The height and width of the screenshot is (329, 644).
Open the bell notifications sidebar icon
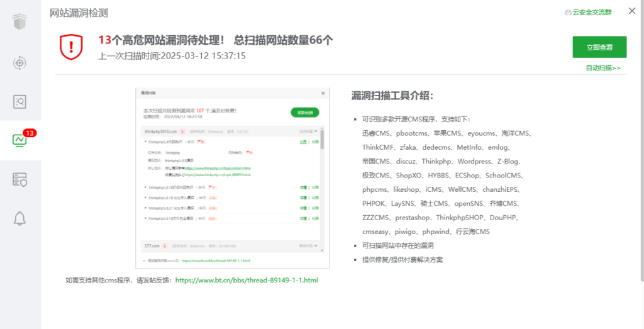(19, 218)
